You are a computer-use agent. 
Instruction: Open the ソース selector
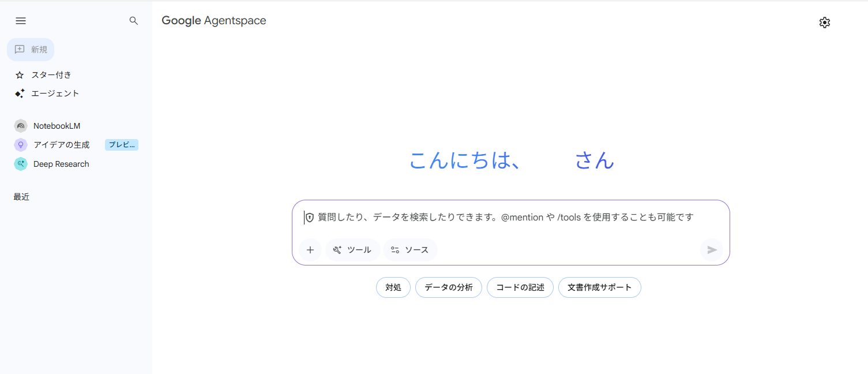(x=409, y=249)
